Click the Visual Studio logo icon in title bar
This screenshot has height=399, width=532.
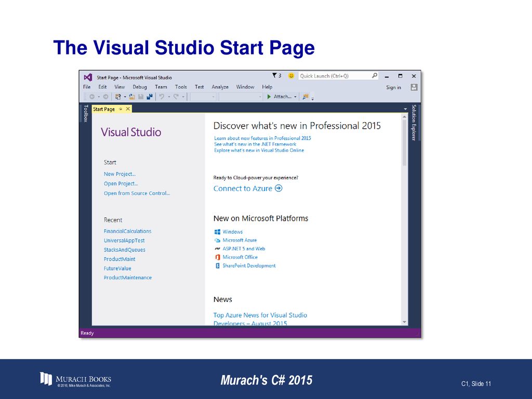tap(88, 77)
